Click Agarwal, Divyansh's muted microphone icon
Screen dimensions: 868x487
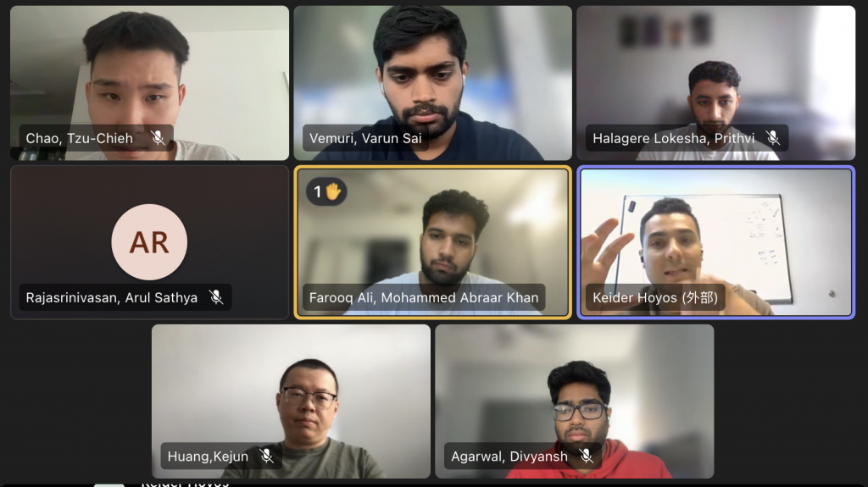(x=586, y=456)
